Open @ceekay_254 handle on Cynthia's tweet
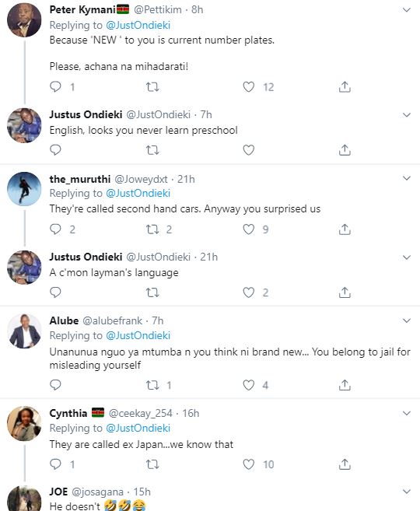This screenshot has height=511, width=420. click(x=141, y=413)
